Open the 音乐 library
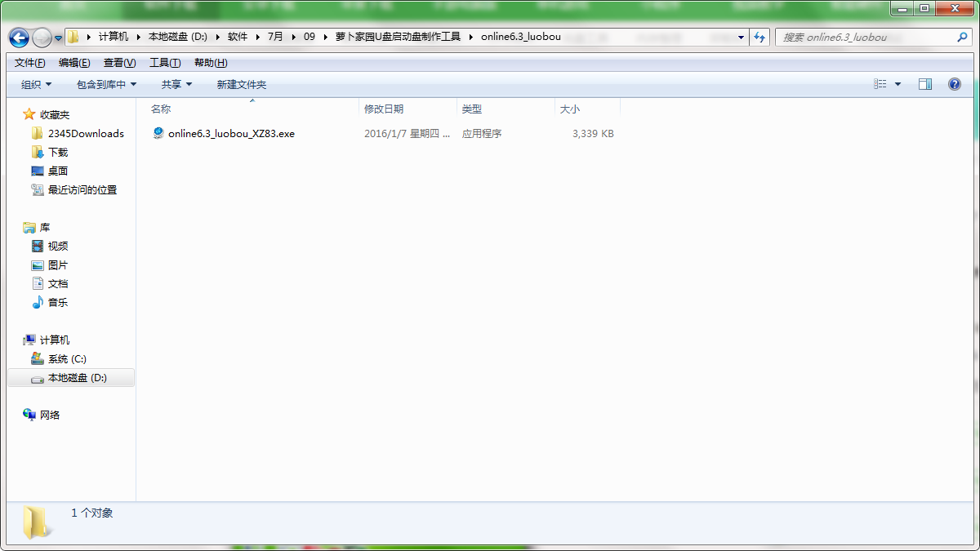The image size is (980, 551). (x=58, y=302)
